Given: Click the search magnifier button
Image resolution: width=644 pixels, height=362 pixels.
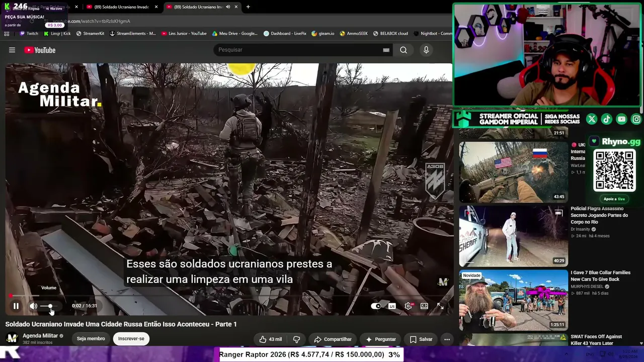Looking at the screenshot, I should point(404,50).
